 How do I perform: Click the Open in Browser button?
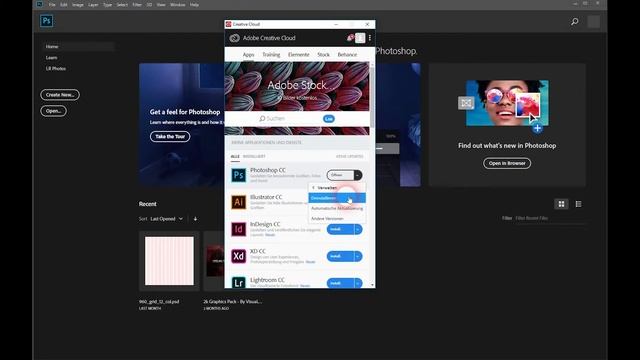507,163
